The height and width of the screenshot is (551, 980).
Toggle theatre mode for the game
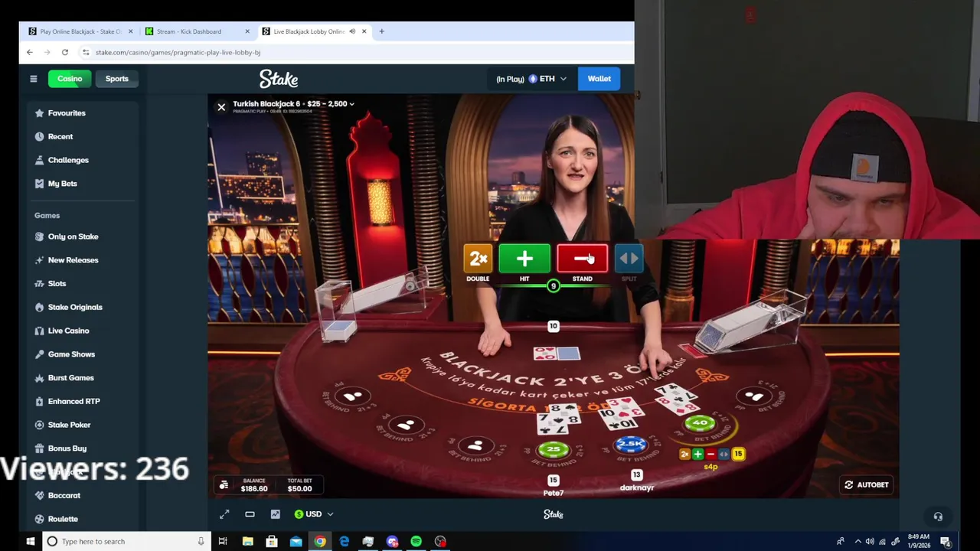pos(250,514)
